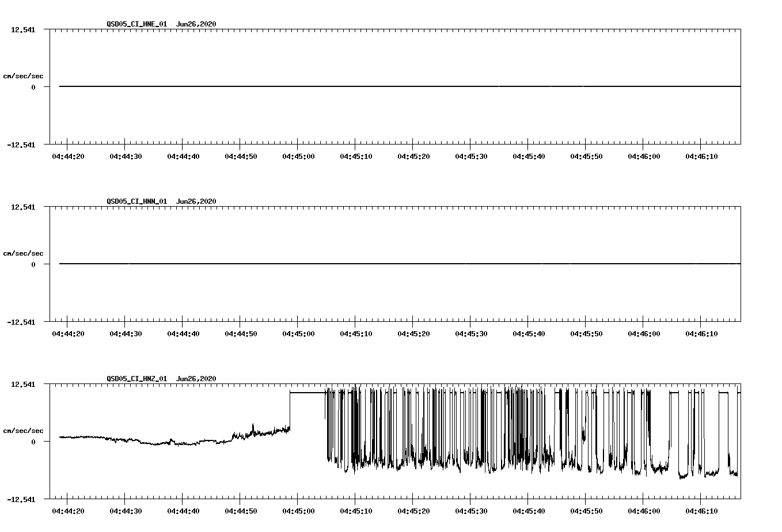This screenshot has width=782, height=532.
Task: Click the QSD05_CI_HNE_01 plot title
Action: point(161,24)
